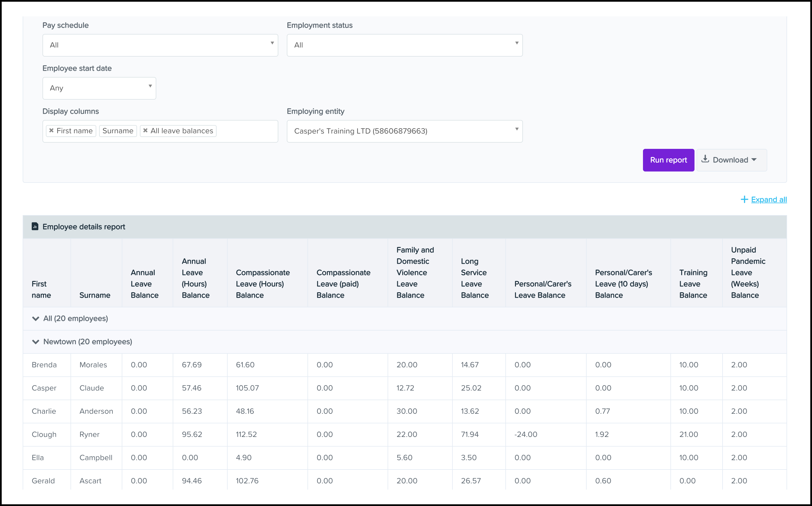Open the Employee start date dropdown
This screenshot has width=812, height=506.
pyautogui.click(x=99, y=88)
